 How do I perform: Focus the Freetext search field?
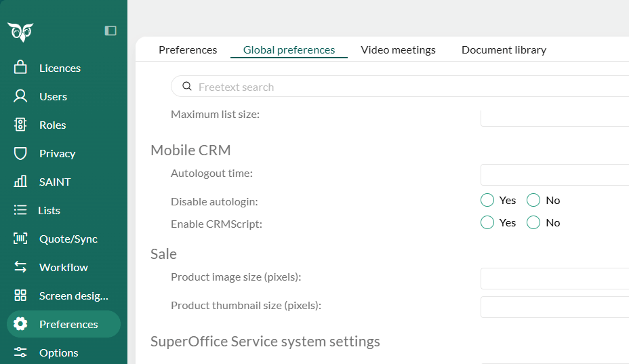(400, 86)
